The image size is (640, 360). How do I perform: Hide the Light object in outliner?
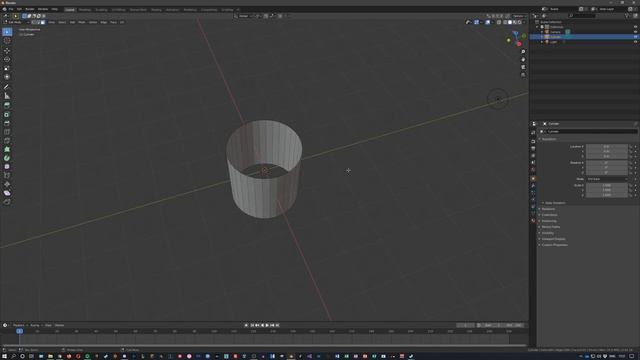pos(635,42)
